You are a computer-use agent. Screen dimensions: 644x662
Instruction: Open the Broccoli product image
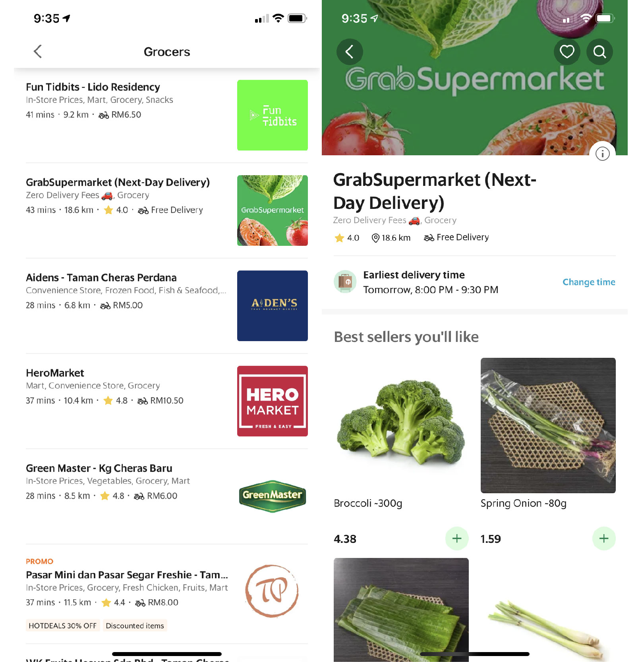tap(401, 425)
